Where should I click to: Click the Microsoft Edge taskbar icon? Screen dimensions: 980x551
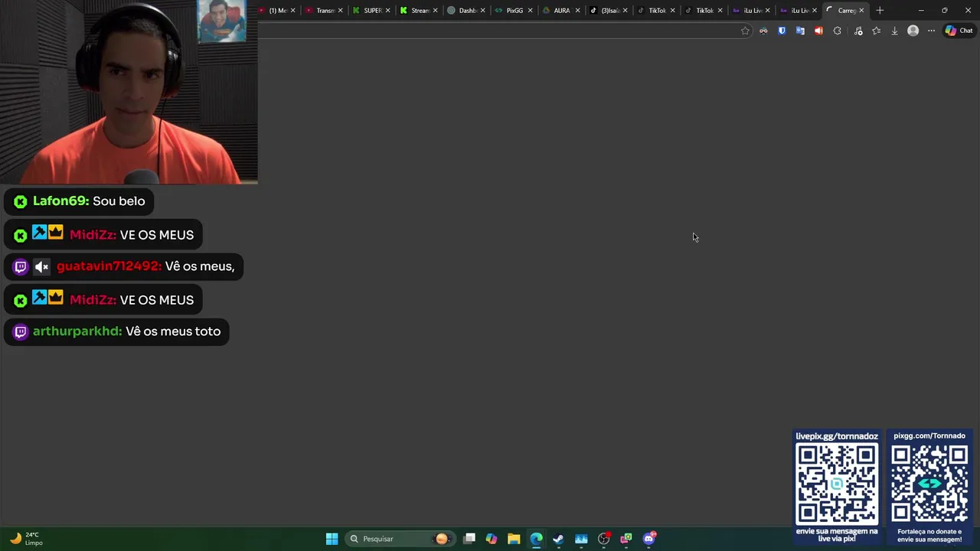click(x=536, y=539)
